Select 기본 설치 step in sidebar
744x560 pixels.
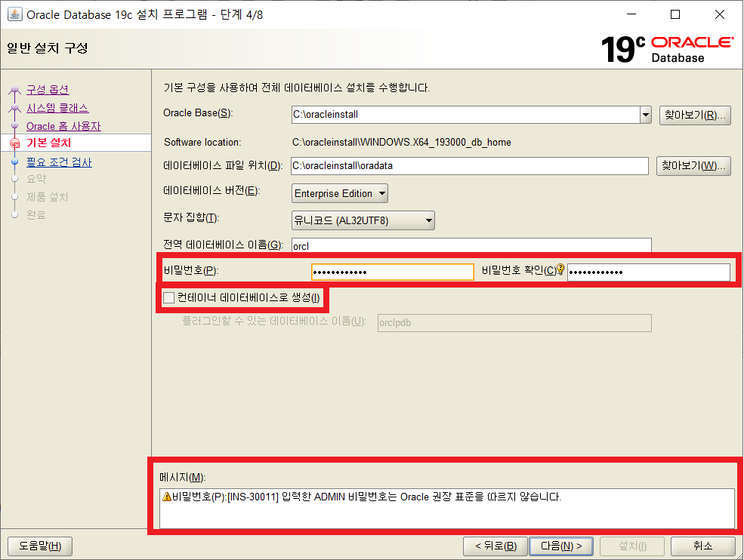[x=48, y=143]
